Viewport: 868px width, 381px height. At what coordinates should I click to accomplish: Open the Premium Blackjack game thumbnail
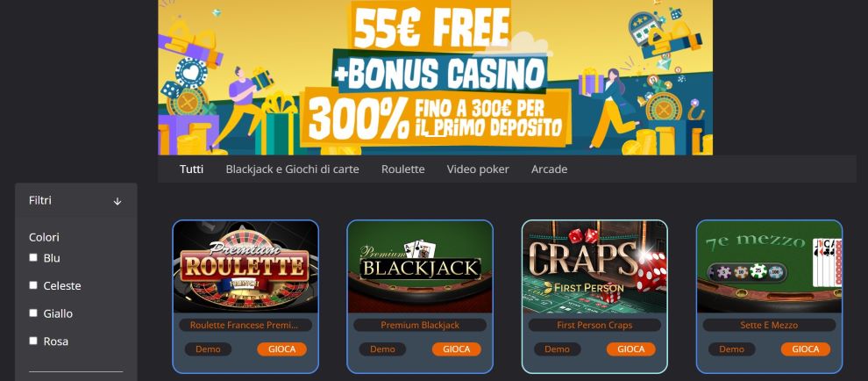420,267
